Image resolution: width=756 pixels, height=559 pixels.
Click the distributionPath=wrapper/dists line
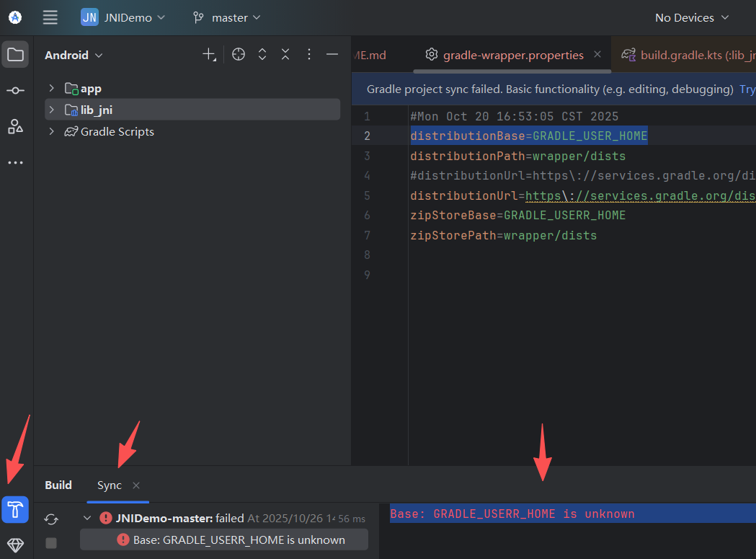pyautogui.click(x=518, y=156)
